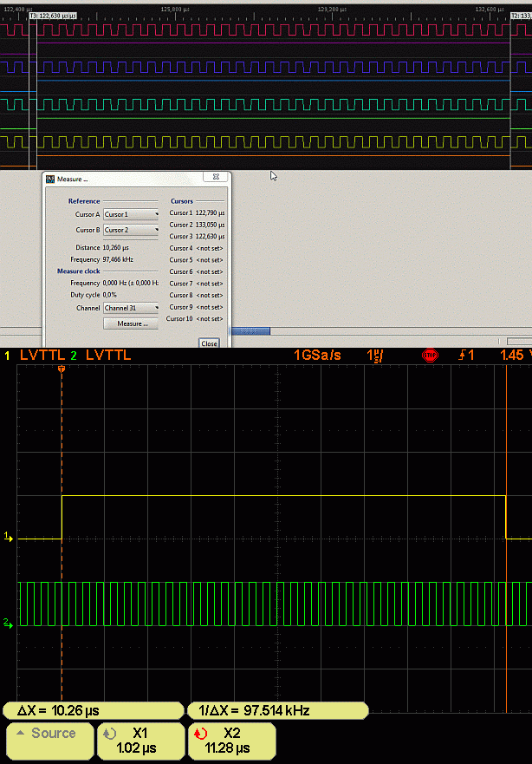
Task: Select the X1 cursor softkey
Action: pyautogui.click(x=139, y=740)
